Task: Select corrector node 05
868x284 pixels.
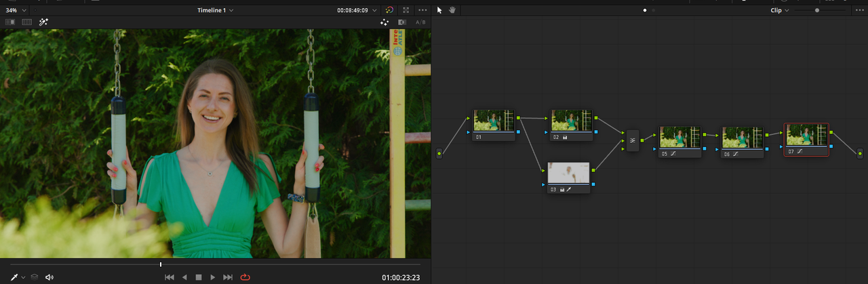Action: point(680,142)
